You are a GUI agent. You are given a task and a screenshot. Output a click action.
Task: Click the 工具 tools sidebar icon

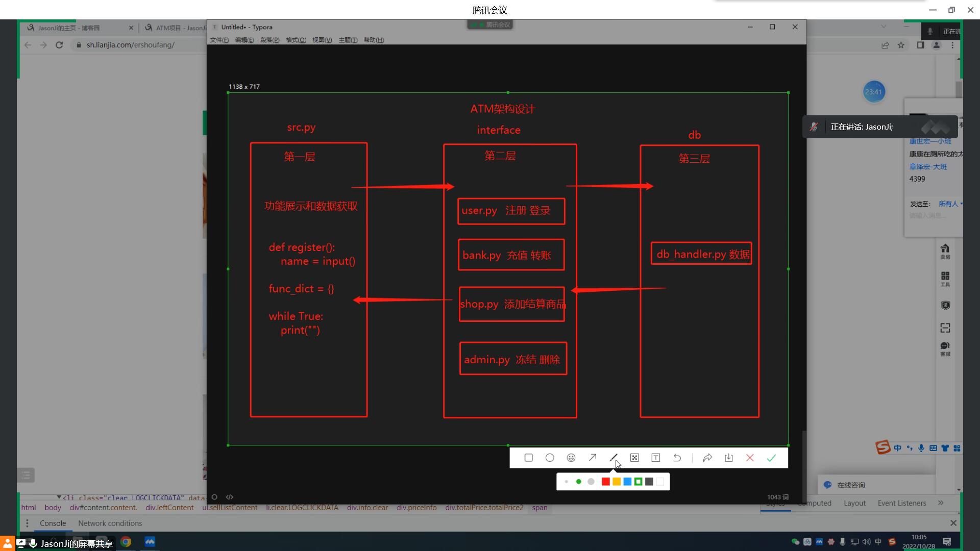point(945,279)
